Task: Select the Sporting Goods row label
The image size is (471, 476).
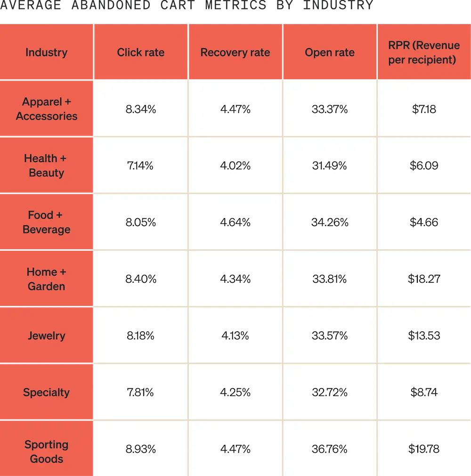Action: (x=46, y=451)
